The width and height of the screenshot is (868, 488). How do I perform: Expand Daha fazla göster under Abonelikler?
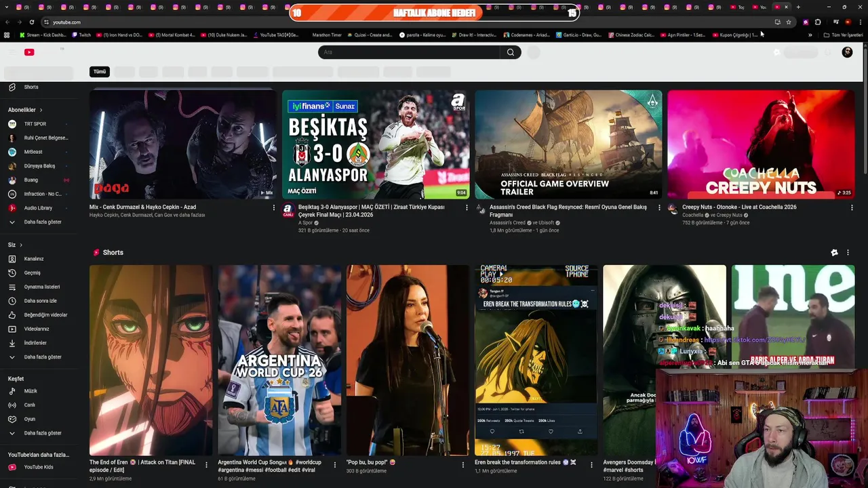point(41,222)
